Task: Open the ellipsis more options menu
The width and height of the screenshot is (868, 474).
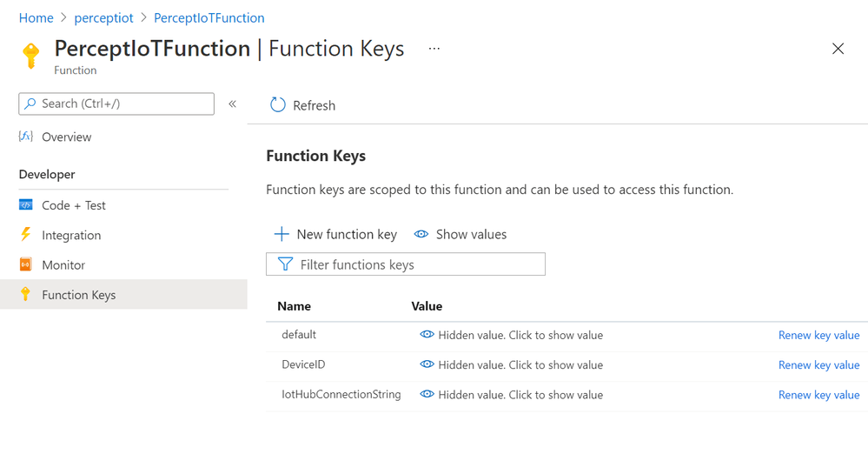Action: (x=434, y=49)
